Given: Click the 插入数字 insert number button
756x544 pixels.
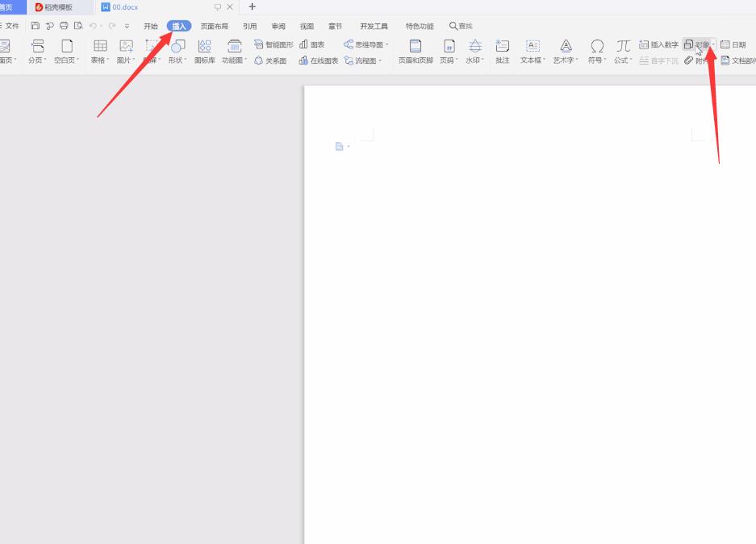Looking at the screenshot, I should tap(658, 44).
